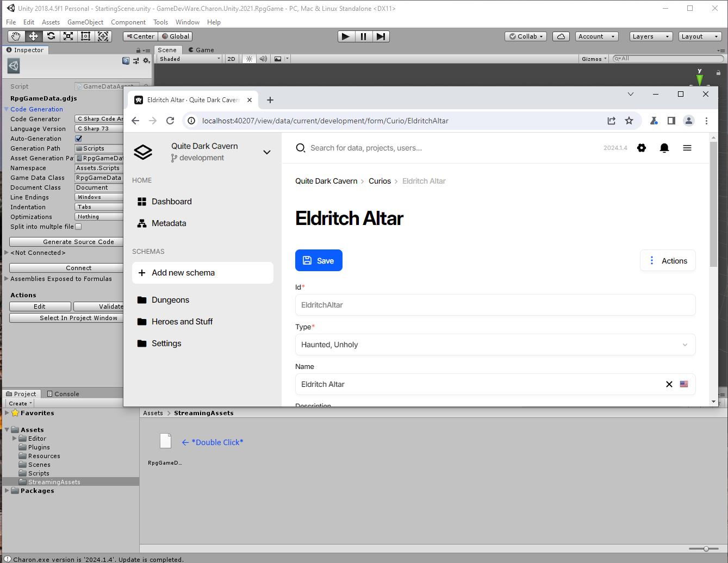This screenshot has height=563, width=728.
Task: Bookmark this page with star icon
Action: click(x=629, y=121)
